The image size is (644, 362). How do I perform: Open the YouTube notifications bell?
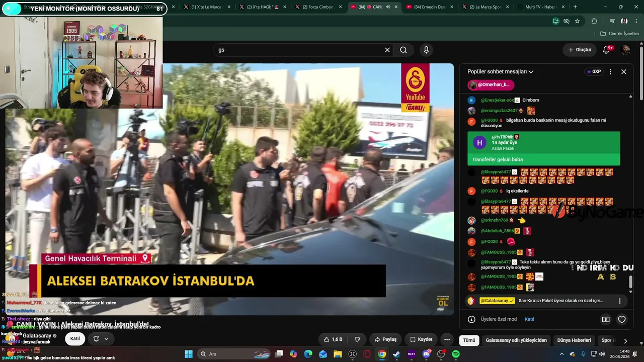tap(607, 50)
